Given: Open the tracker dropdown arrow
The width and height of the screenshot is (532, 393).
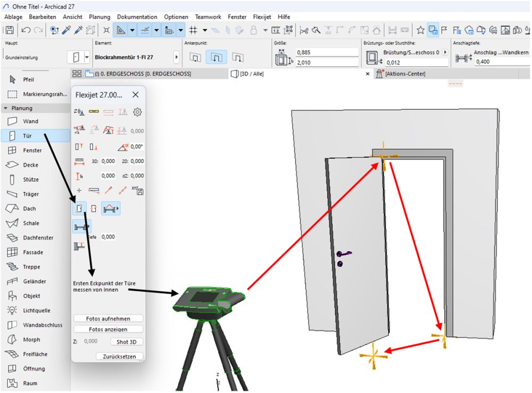Looking at the screenshot, I should point(181,30).
